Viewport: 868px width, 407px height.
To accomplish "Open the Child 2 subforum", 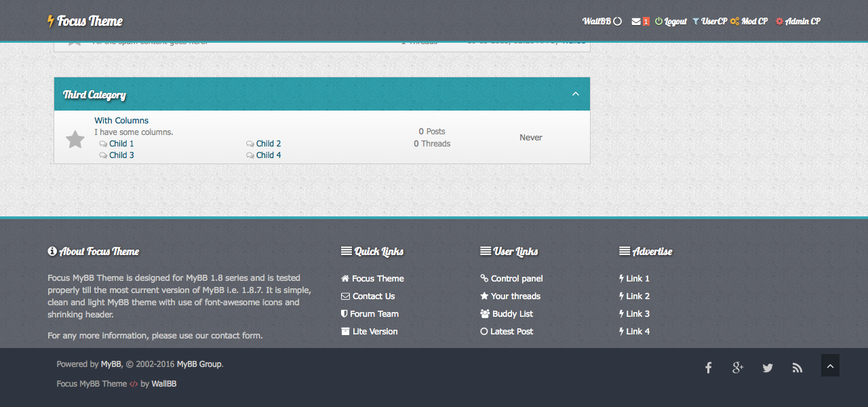I will click(x=269, y=144).
